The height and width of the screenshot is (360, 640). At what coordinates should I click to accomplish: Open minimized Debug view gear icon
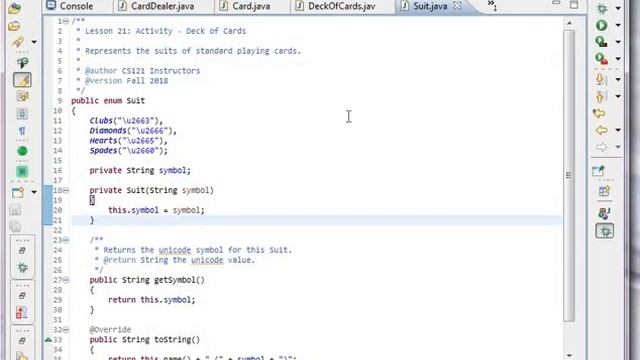coord(22,268)
